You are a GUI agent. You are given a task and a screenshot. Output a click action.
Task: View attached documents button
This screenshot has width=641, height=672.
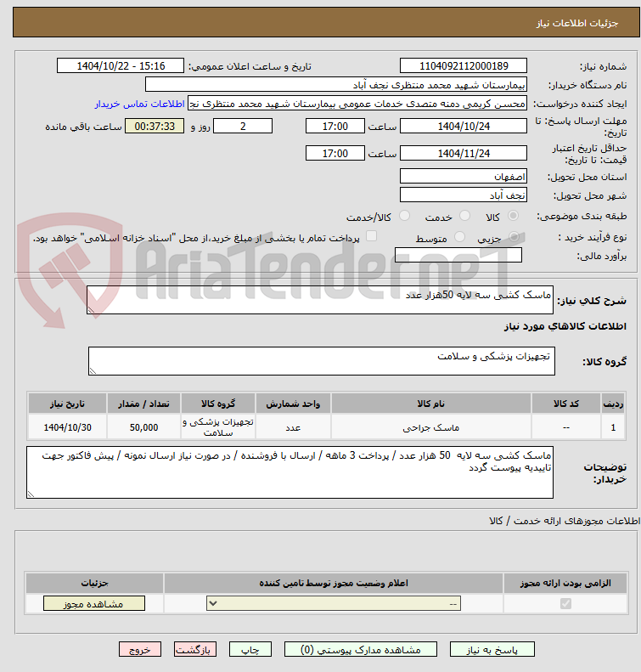pos(361,649)
